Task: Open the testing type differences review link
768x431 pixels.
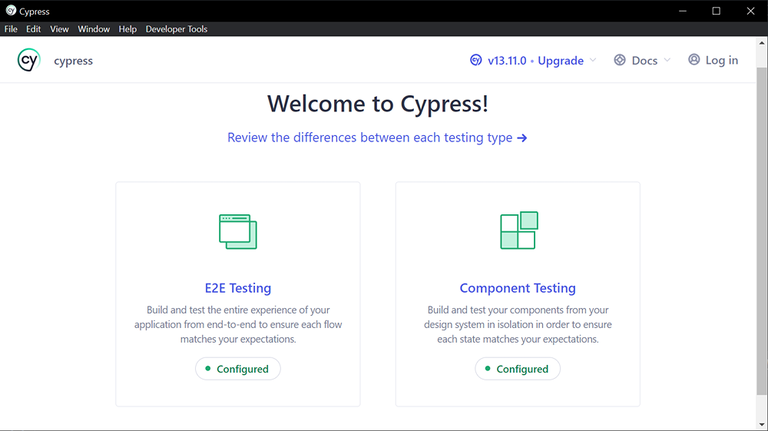Action: click(377, 138)
